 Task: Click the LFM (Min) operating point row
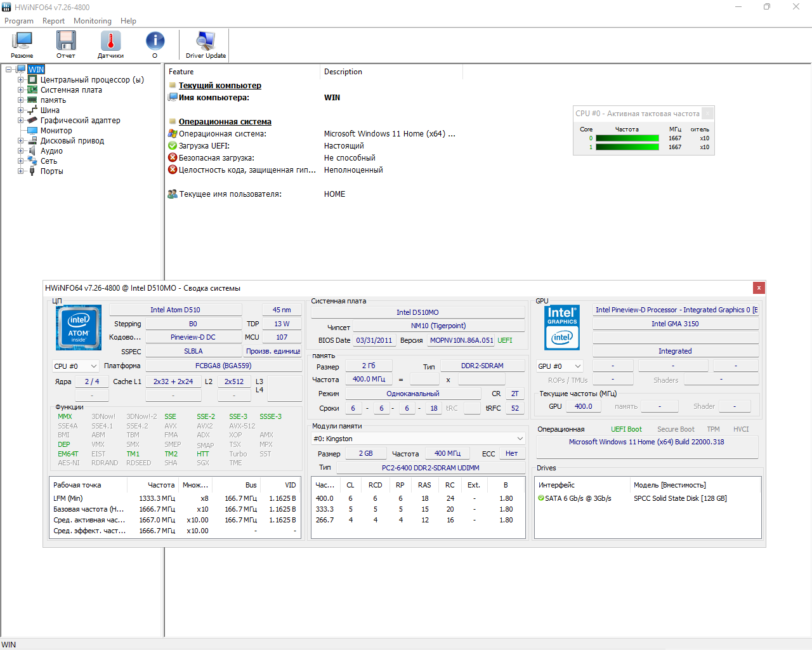tap(175, 498)
